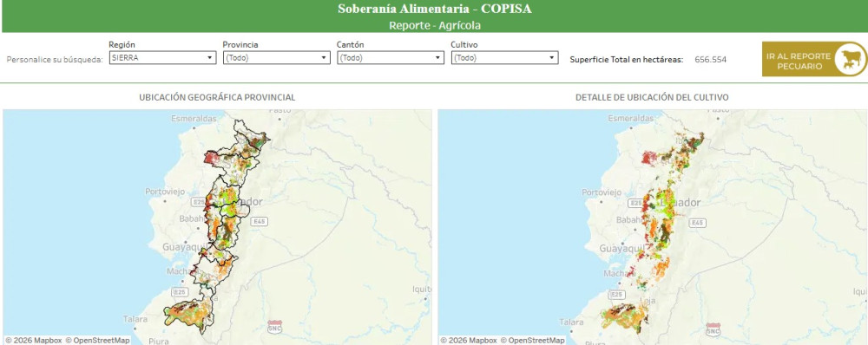Open OpenStreetMap link on right map

coord(533,341)
